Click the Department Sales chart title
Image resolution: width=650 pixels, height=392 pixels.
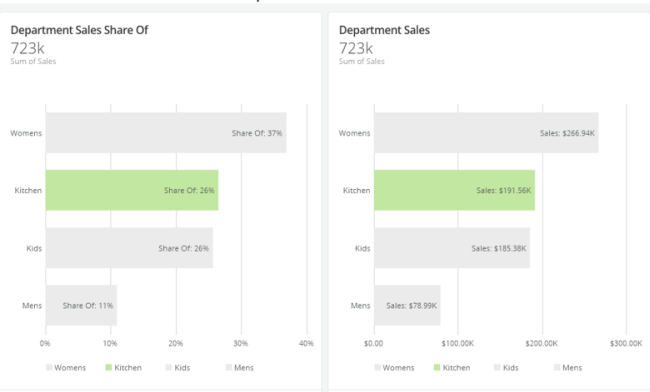pyautogui.click(x=384, y=30)
